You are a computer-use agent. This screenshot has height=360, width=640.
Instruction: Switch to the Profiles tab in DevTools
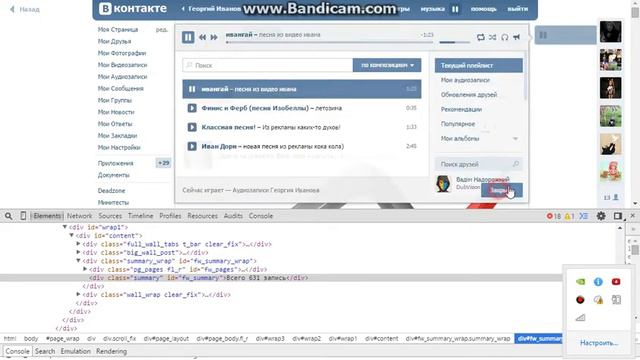170,216
